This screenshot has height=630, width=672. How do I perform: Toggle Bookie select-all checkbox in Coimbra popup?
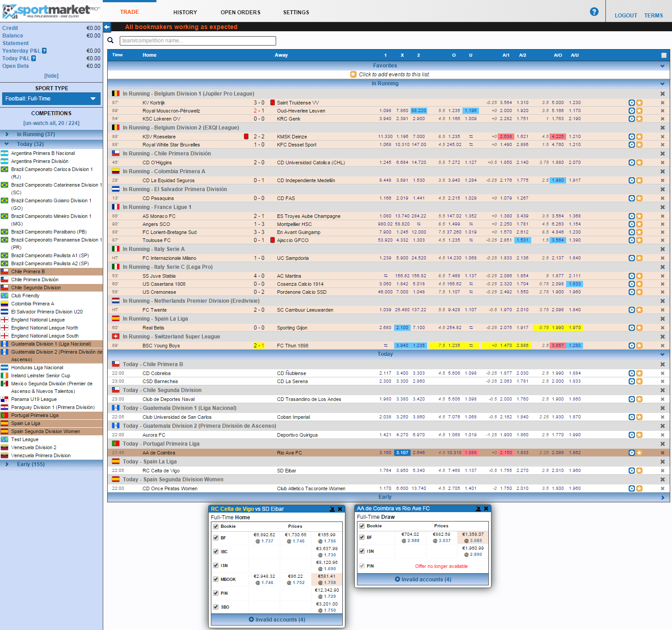click(362, 526)
